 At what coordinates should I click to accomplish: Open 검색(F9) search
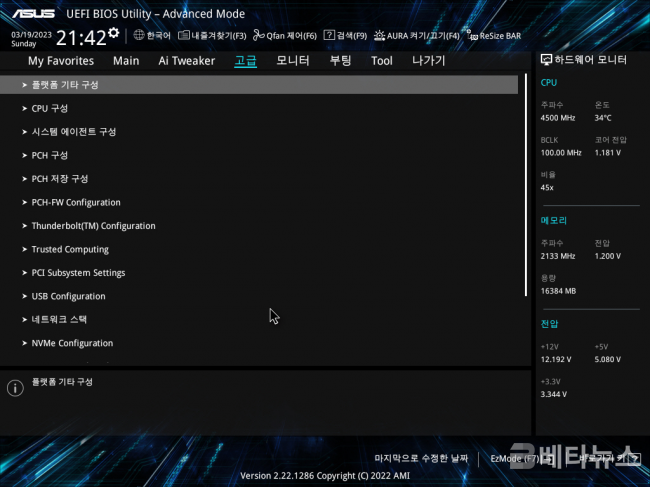click(x=352, y=36)
